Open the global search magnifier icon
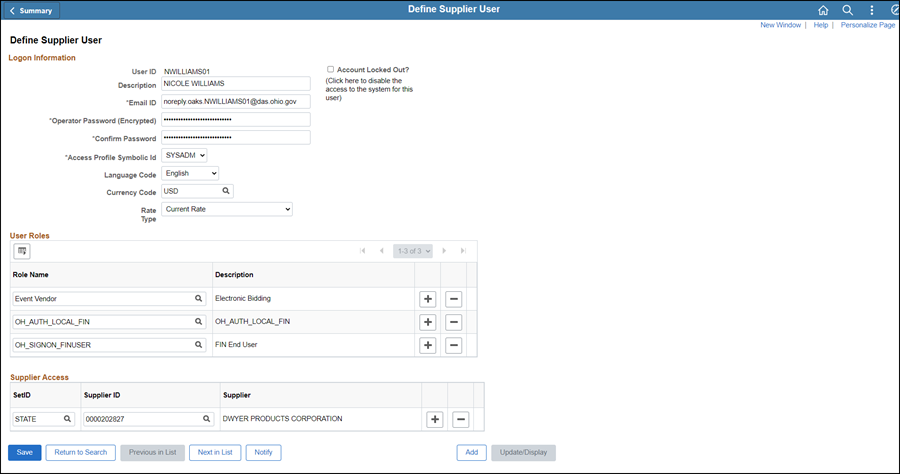This screenshot has height=474, width=900. tap(847, 10)
